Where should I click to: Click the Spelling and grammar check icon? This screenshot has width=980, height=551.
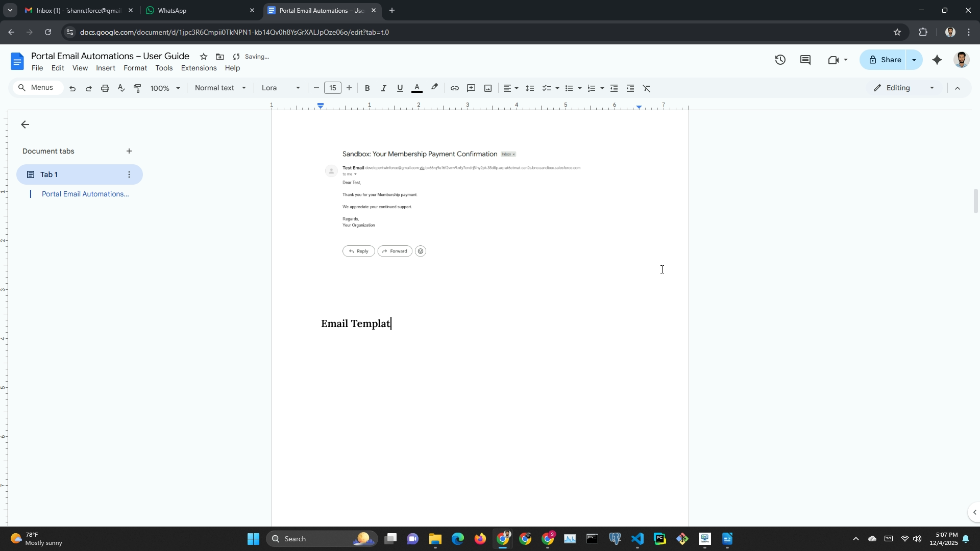tap(121, 88)
